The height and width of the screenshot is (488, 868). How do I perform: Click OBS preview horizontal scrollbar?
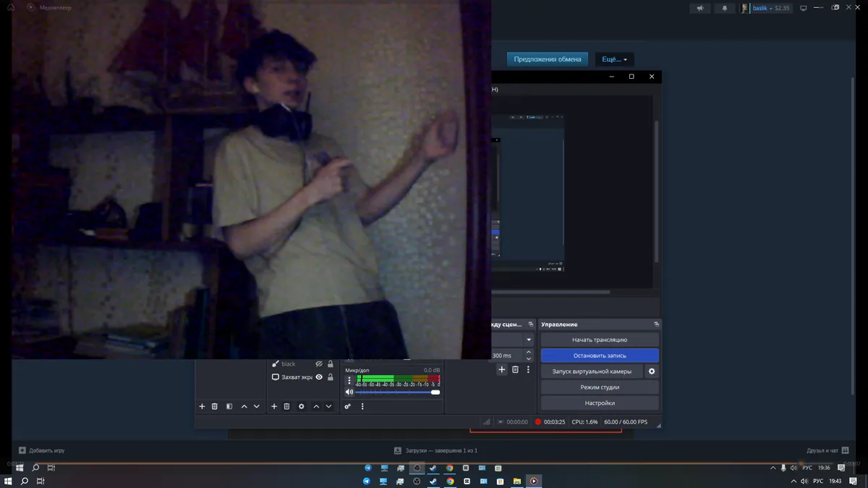pos(550,292)
